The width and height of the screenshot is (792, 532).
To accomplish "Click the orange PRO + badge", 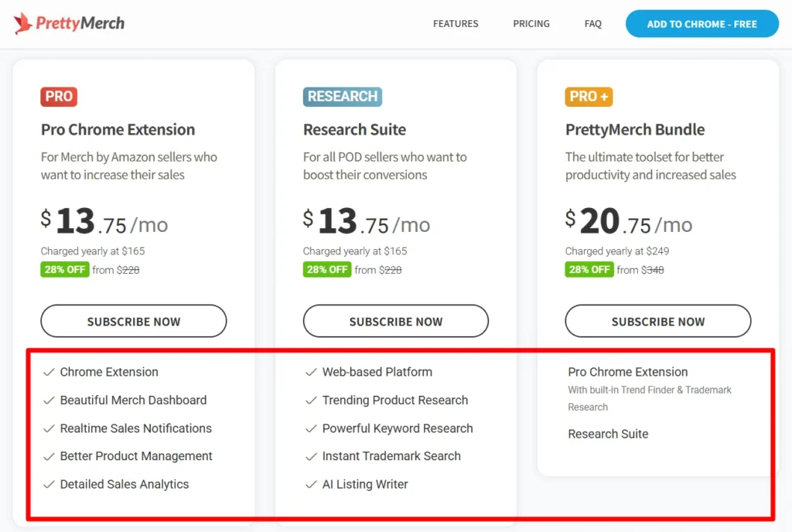I will (x=589, y=97).
